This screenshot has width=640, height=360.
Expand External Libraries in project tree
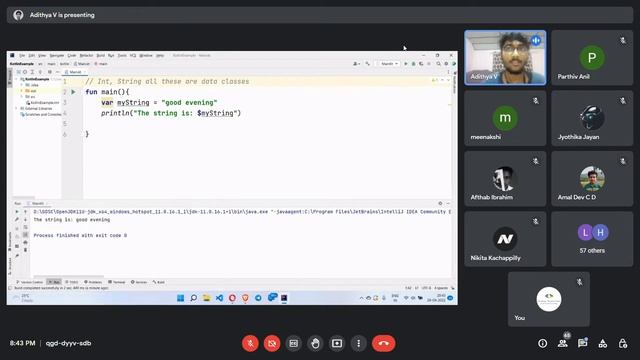click(17, 109)
